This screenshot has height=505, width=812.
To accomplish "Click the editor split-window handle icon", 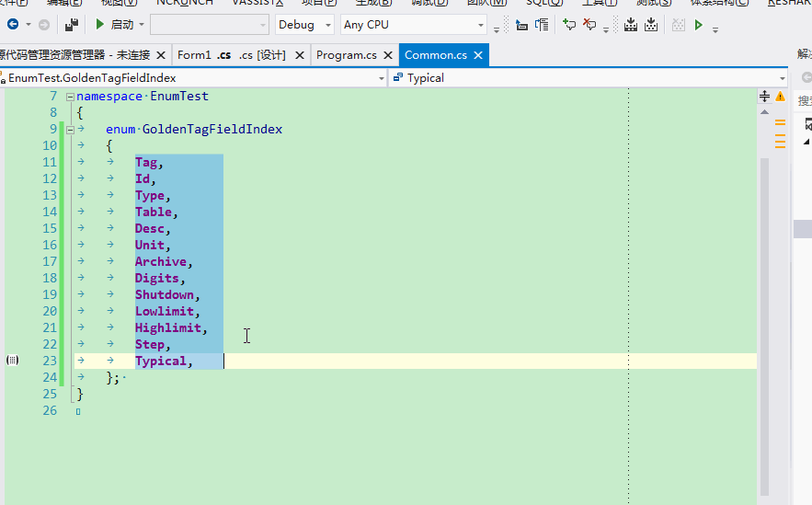I will (764, 97).
